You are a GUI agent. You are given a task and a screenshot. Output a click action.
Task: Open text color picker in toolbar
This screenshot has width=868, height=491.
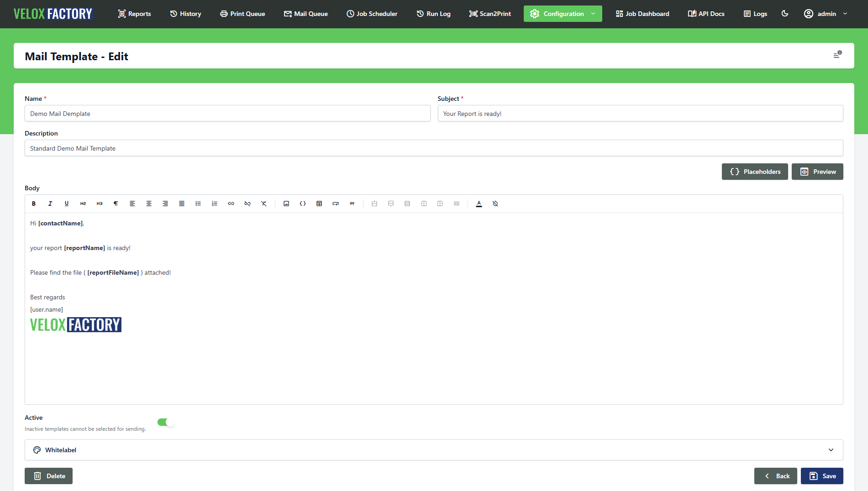tap(479, 204)
